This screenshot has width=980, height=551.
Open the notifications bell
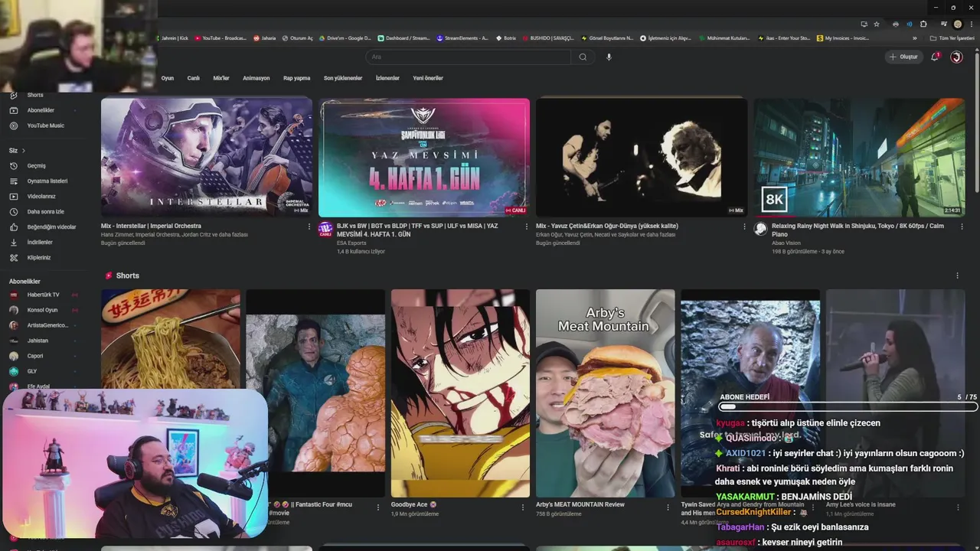(x=935, y=57)
